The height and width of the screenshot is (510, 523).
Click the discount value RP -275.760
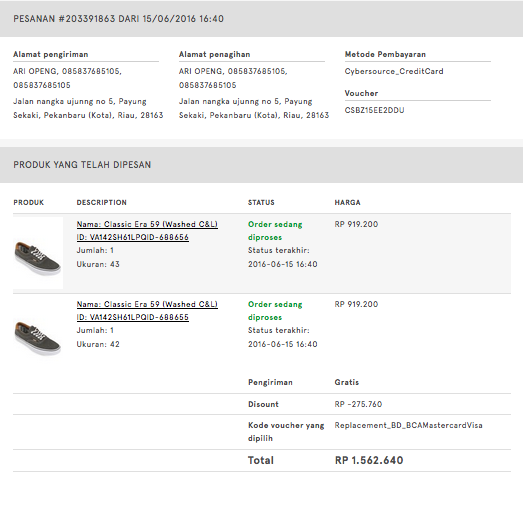coord(358,404)
